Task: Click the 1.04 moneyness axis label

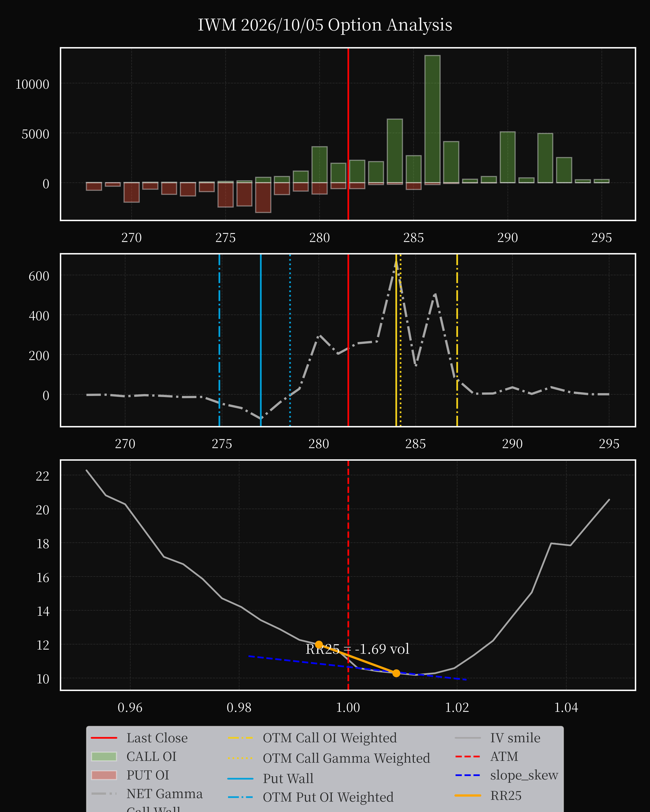Action: (x=566, y=708)
